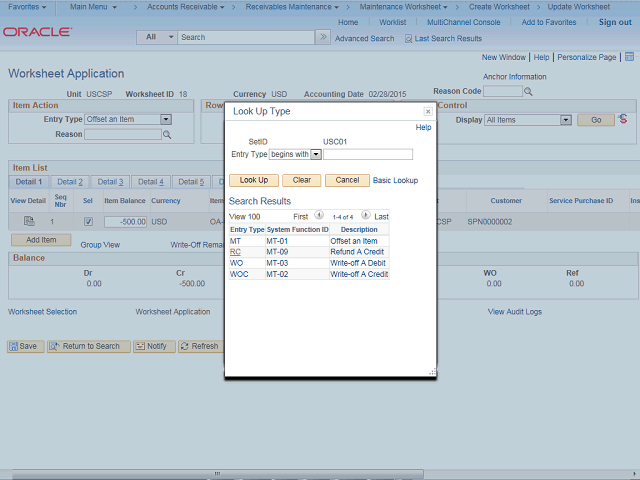
Task: Show next row arrow in search results
Action: pyautogui.click(x=365, y=215)
